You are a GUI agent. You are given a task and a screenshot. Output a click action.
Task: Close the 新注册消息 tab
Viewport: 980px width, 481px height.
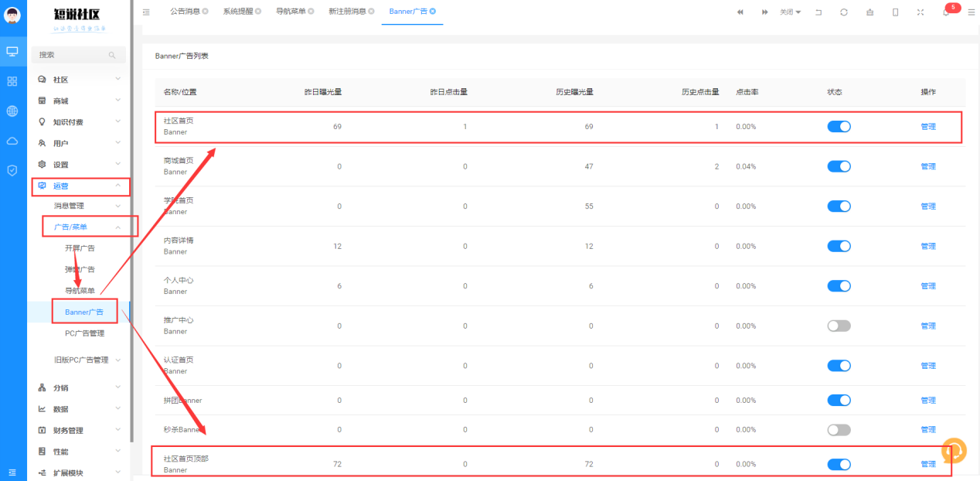coord(372,12)
